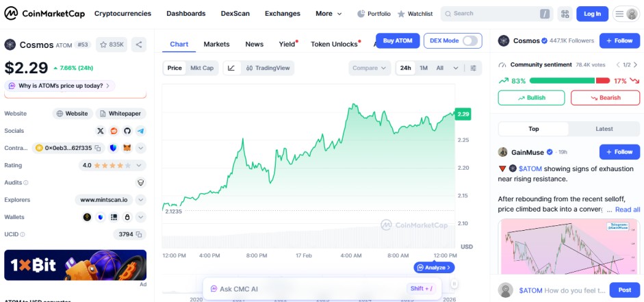Expand more time range options chevron

(x=456, y=68)
